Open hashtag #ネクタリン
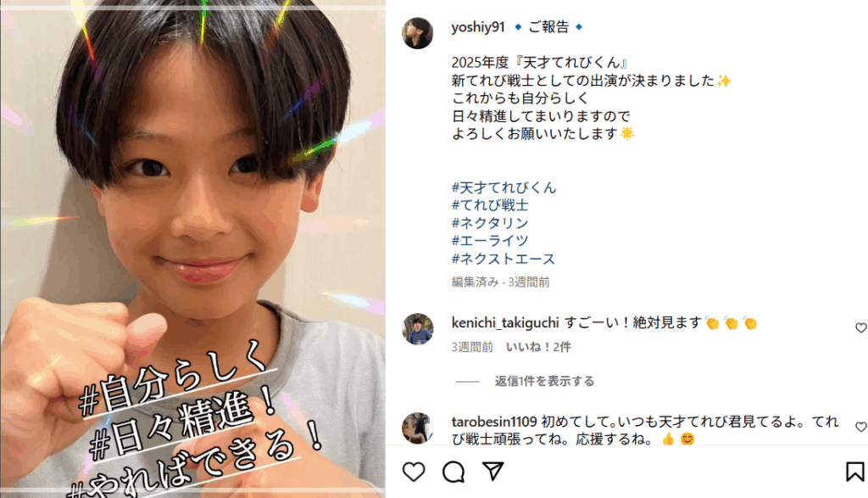The height and width of the screenshot is (498, 868). pos(490,222)
